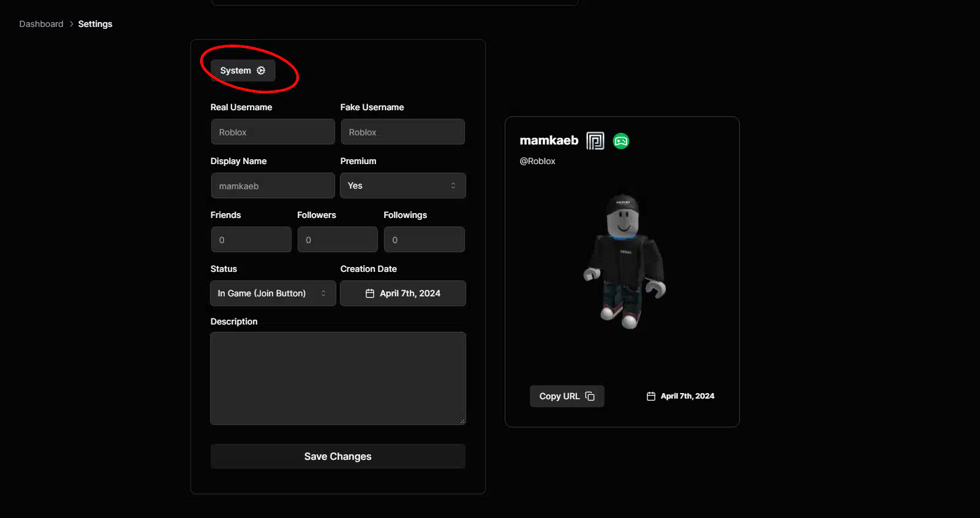Click the Real Username label

click(x=241, y=107)
